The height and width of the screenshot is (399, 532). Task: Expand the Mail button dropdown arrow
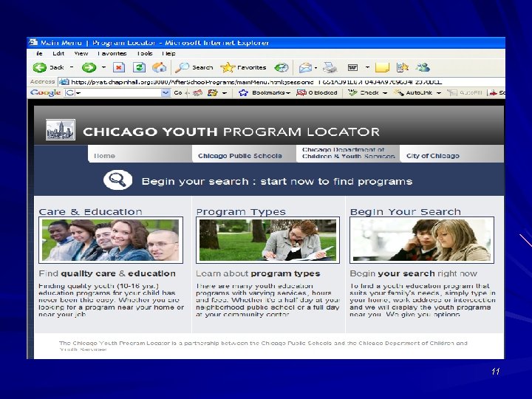click(x=316, y=67)
